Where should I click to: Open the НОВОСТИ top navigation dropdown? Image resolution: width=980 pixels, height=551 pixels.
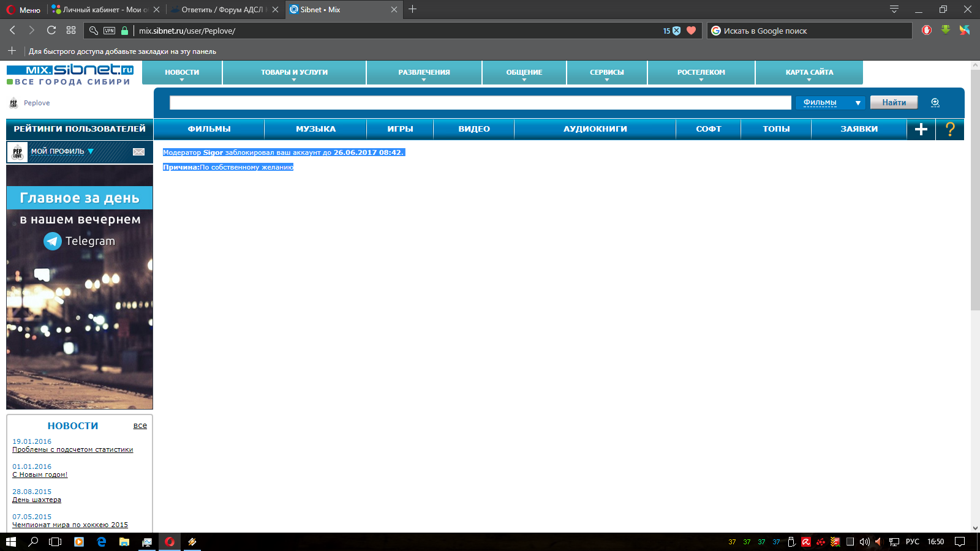pyautogui.click(x=182, y=72)
